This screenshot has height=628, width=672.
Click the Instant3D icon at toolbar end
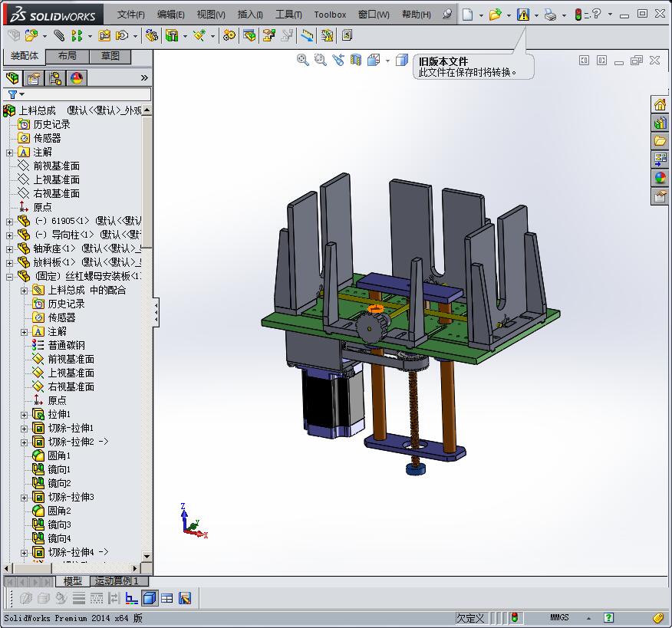pyautogui.click(x=348, y=35)
